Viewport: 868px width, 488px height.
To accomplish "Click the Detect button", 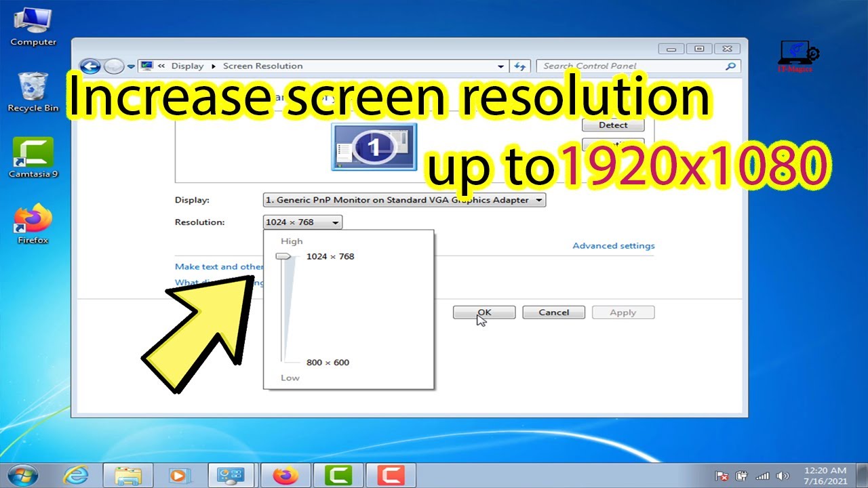I will 613,125.
